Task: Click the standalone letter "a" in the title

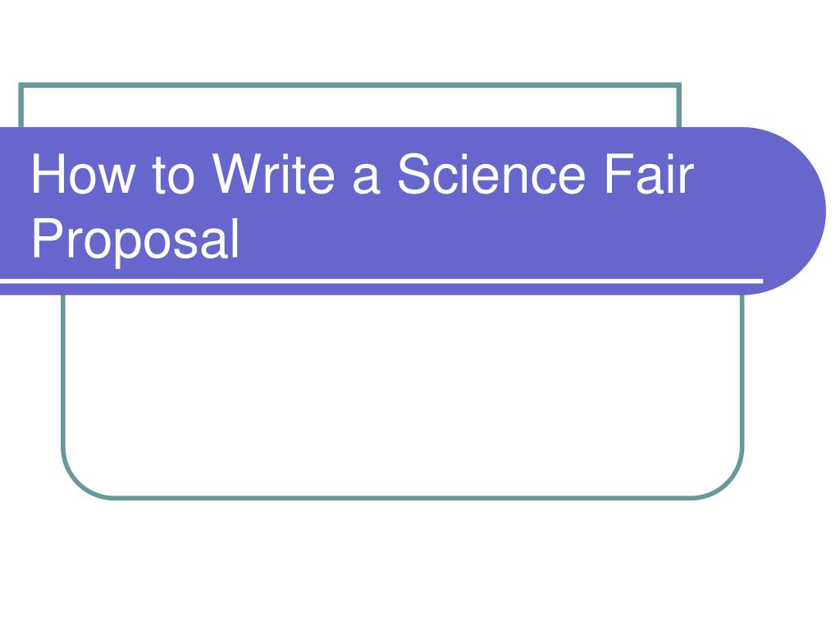Action: [367, 180]
